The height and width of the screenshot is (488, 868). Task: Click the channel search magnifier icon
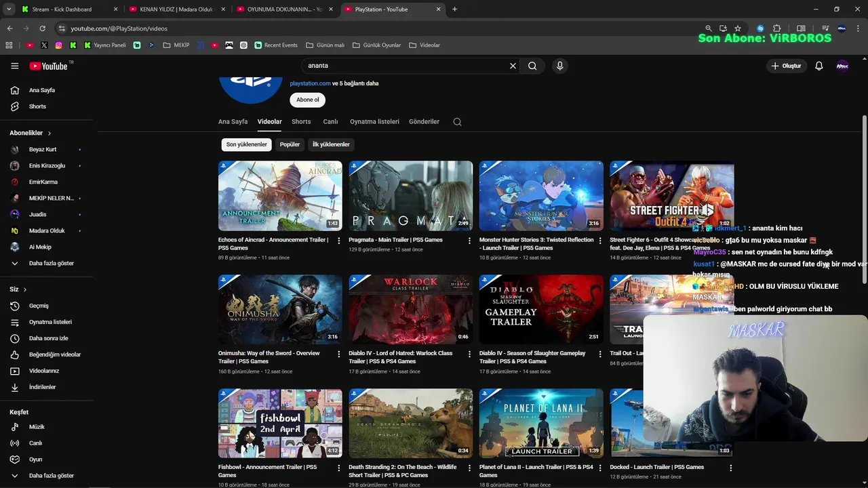pos(457,122)
